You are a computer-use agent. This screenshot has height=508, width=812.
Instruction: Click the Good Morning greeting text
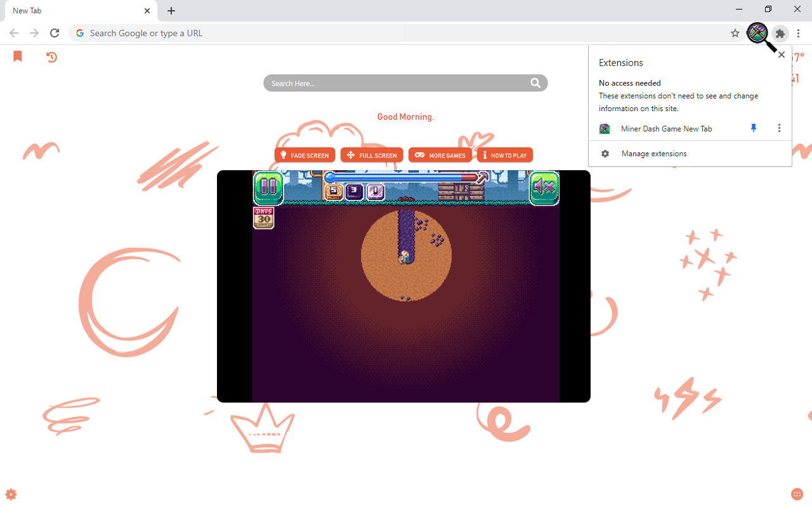point(405,117)
